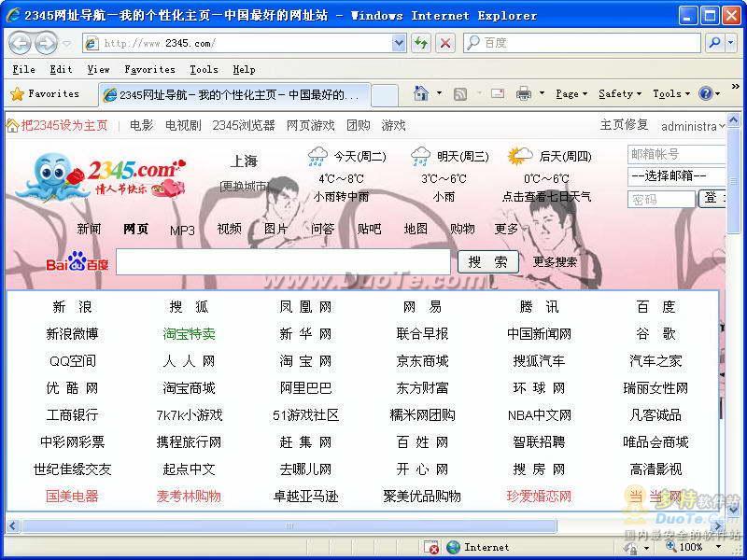Expand the Home button dropdown arrow
This screenshot has height=560, width=747.
(x=439, y=93)
